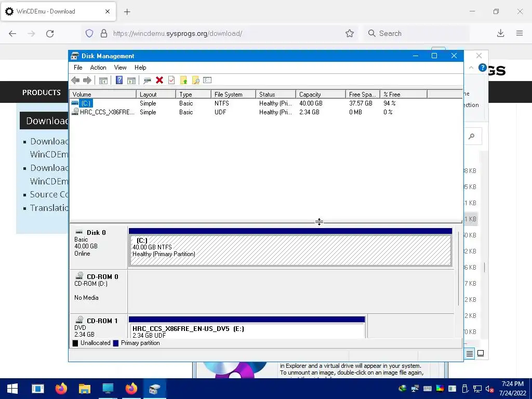Click the Firefox back navigation arrow
The image size is (532, 399).
tap(12, 33)
